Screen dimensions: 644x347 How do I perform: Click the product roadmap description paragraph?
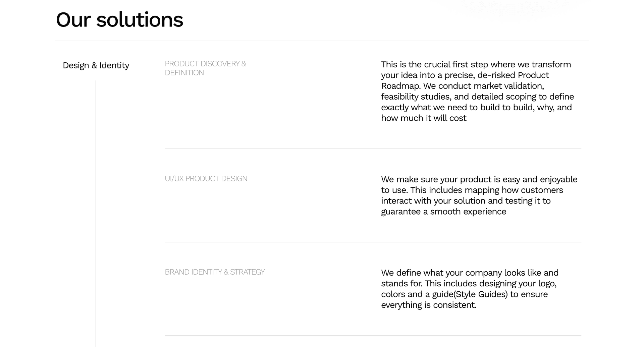pos(477,91)
